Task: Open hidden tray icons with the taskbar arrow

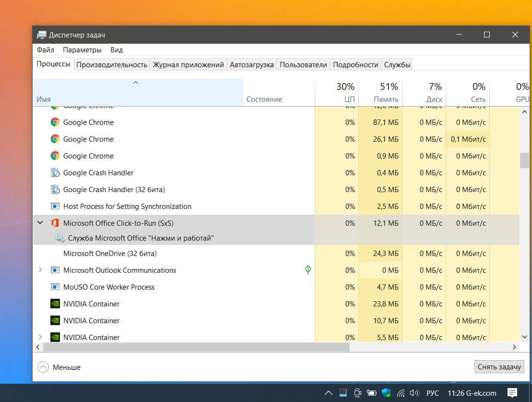Action: 329,393
